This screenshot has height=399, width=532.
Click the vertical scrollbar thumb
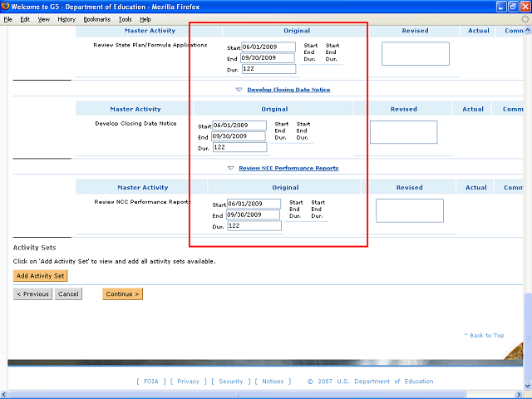528,337
